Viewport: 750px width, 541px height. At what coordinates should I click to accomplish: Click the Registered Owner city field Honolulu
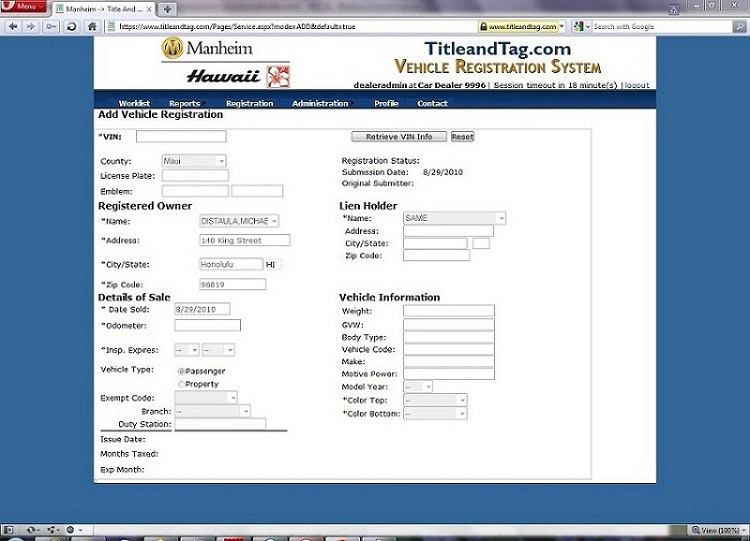click(x=231, y=265)
